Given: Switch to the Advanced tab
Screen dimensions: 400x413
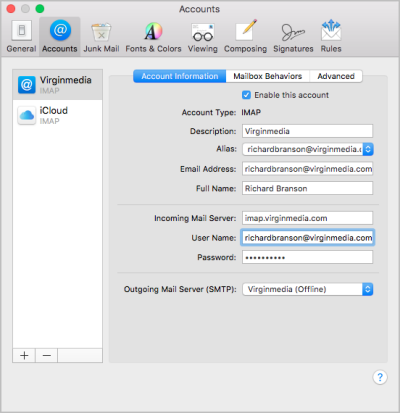Looking at the screenshot, I should [336, 76].
